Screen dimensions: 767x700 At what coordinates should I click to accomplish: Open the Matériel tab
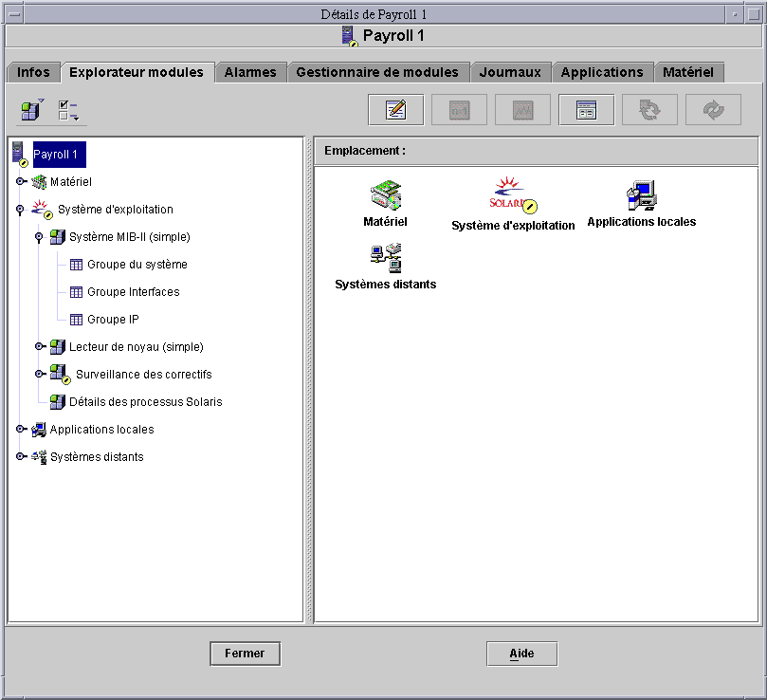[688, 72]
